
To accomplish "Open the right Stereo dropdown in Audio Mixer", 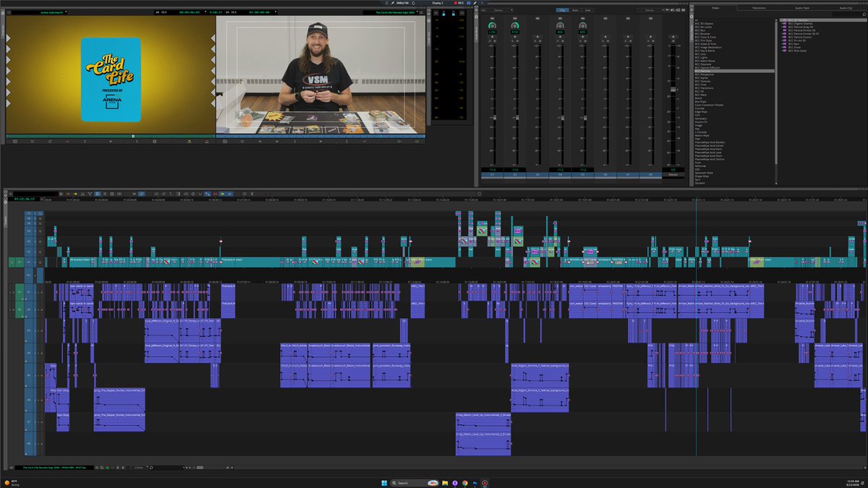I will 651,10.
